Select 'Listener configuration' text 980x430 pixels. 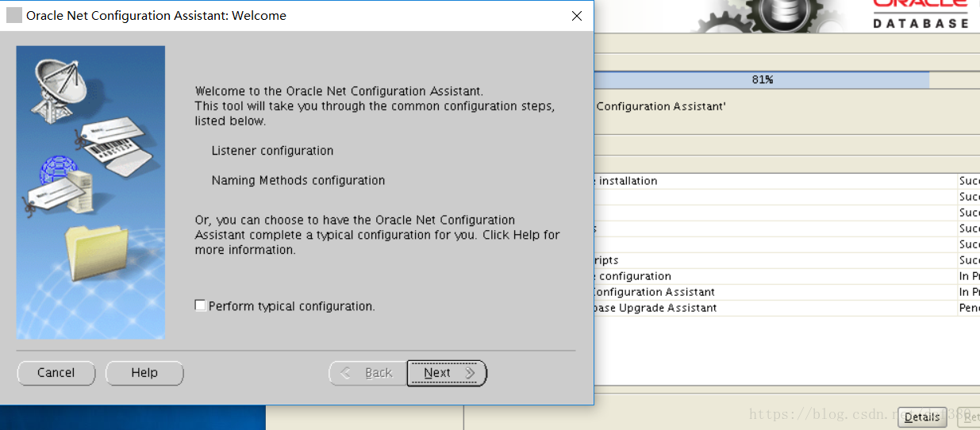click(272, 151)
